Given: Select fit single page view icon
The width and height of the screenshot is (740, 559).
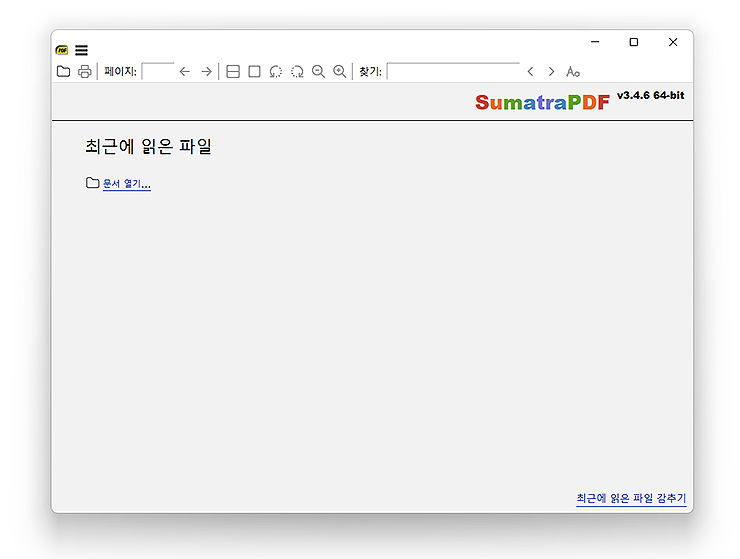Looking at the screenshot, I should pyautogui.click(x=254, y=71).
